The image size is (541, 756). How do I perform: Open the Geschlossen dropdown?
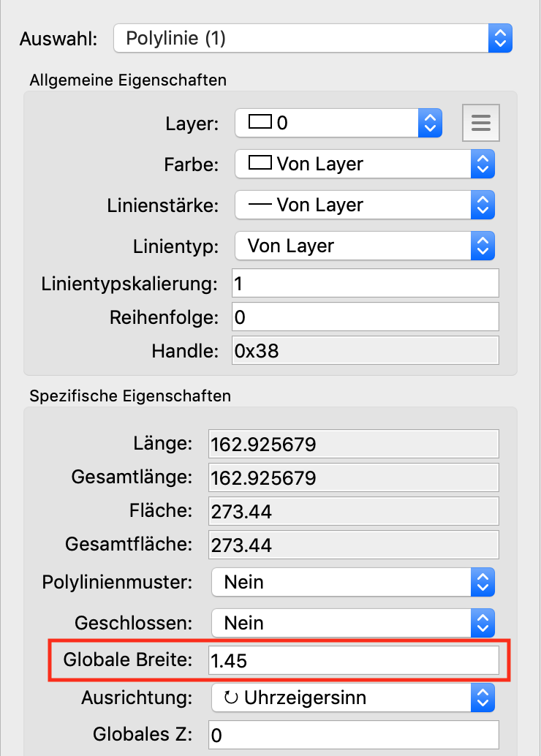click(x=353, y=623)
